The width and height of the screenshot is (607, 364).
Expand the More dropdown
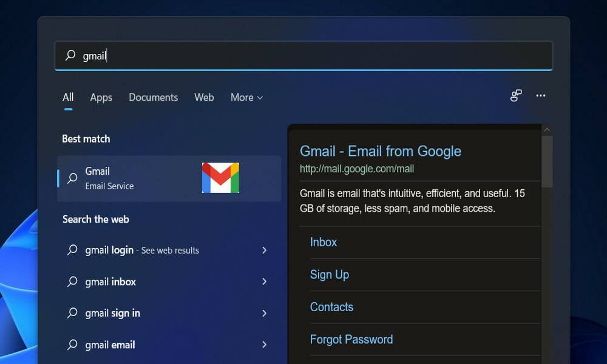246,98
